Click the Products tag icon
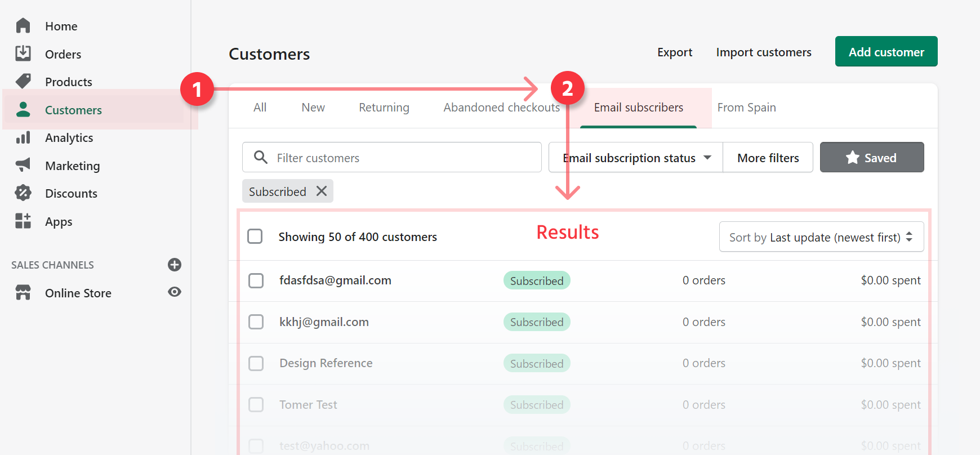Screen dimensions: 980x455 pyautogui.click(x=23, y=82)
